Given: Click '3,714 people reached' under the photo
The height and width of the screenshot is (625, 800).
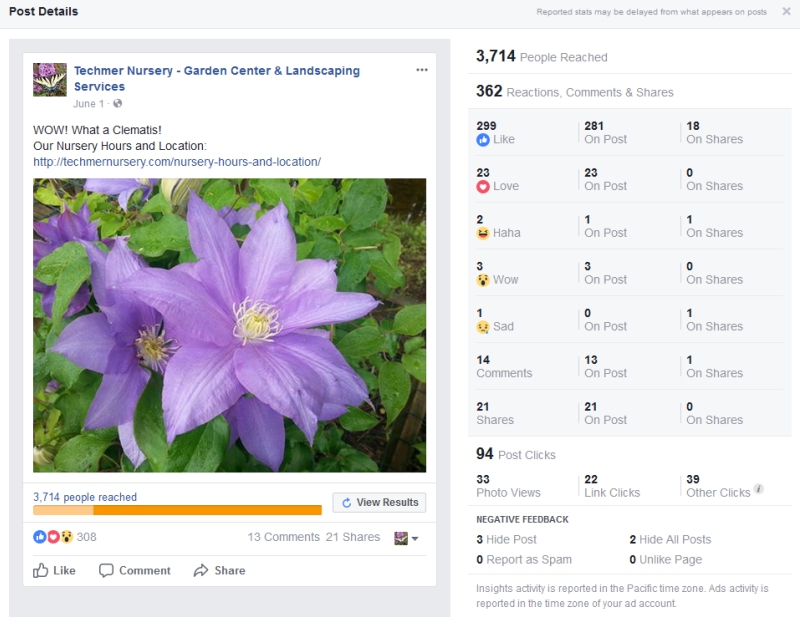Looking at the screenshot, I should pyautogui.click(x=85, y=497).
